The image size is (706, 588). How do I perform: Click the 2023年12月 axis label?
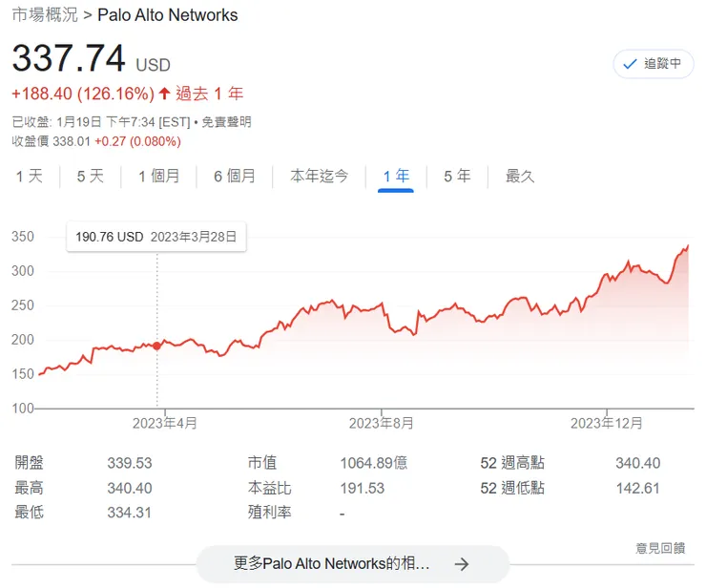point(606,423)
